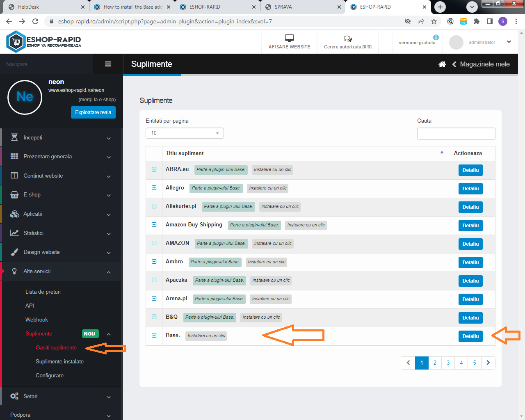Click Detaliu button for Base.
This screenshot has width=525, height=420.
click(470, 336)
